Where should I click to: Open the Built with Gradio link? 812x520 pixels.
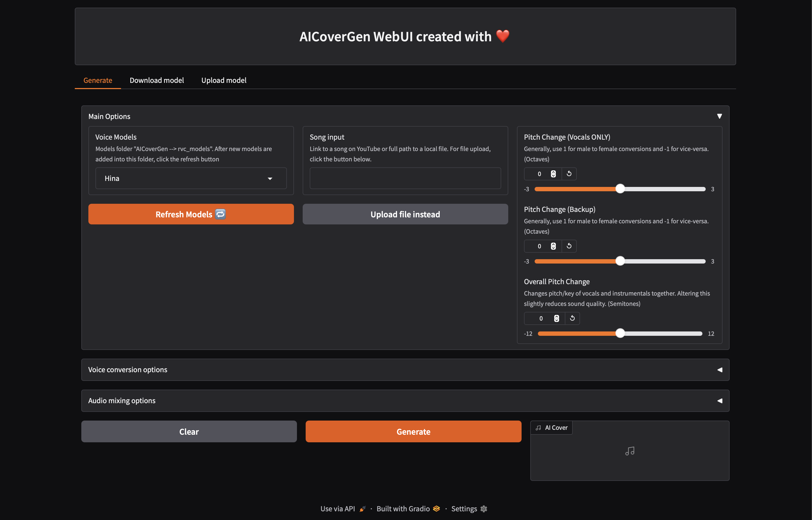pyautogui.click(x=408, y=509)
